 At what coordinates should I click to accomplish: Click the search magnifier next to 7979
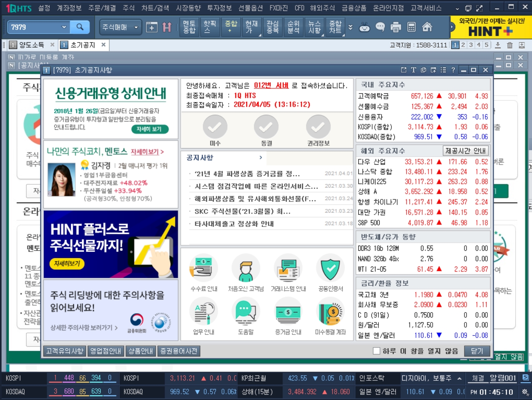pos(80,27)
